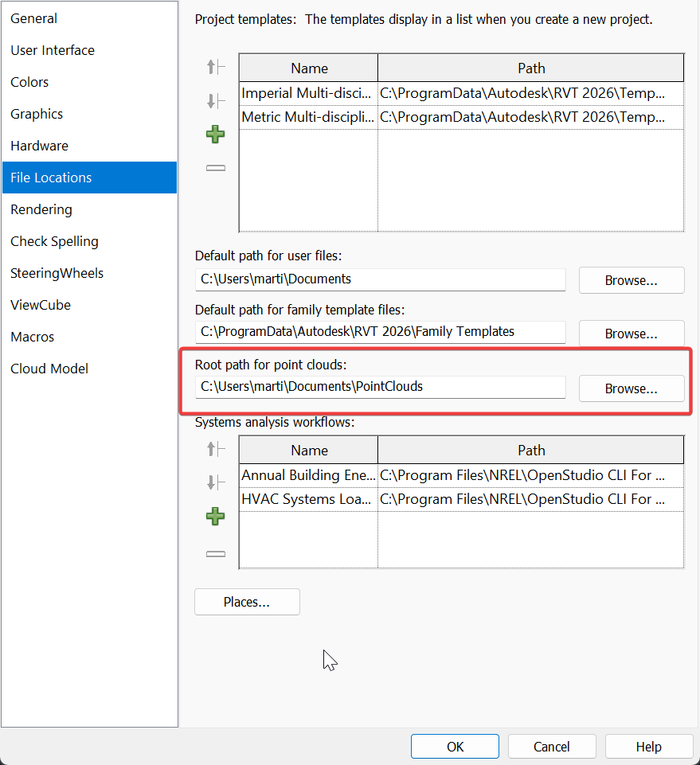
Task: Click the Imperial template path cell
Action: pyautogui.click(x=531, y=93)
